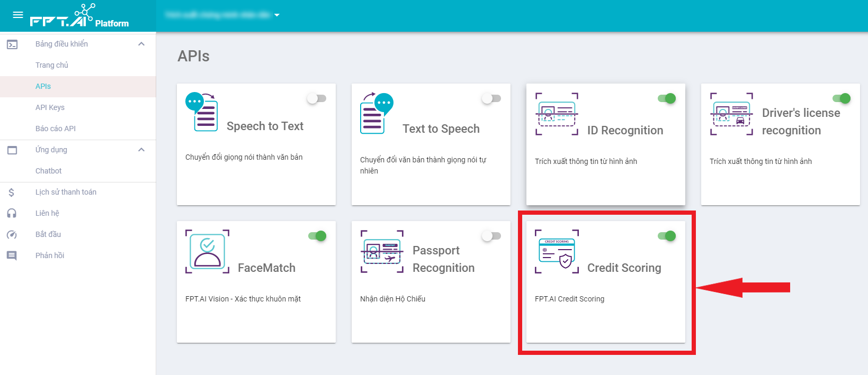Click 'FPT.AI Vision - Xác thực khuôn mặt' text

pyautogui.click(x=243, y=299)
